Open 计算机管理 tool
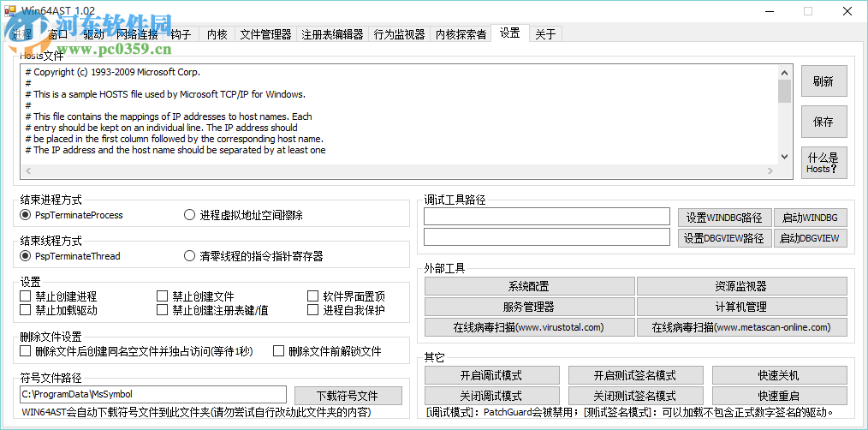 point(742,307)
